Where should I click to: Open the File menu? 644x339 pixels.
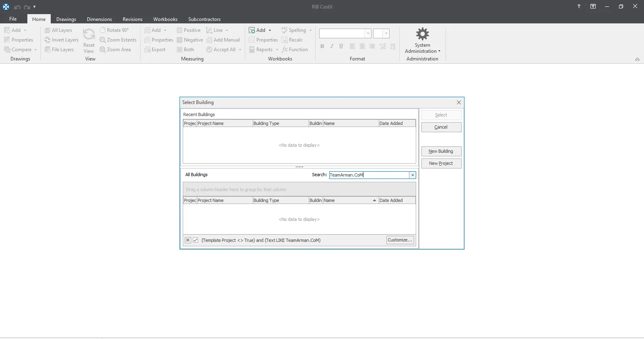point(13,19)
